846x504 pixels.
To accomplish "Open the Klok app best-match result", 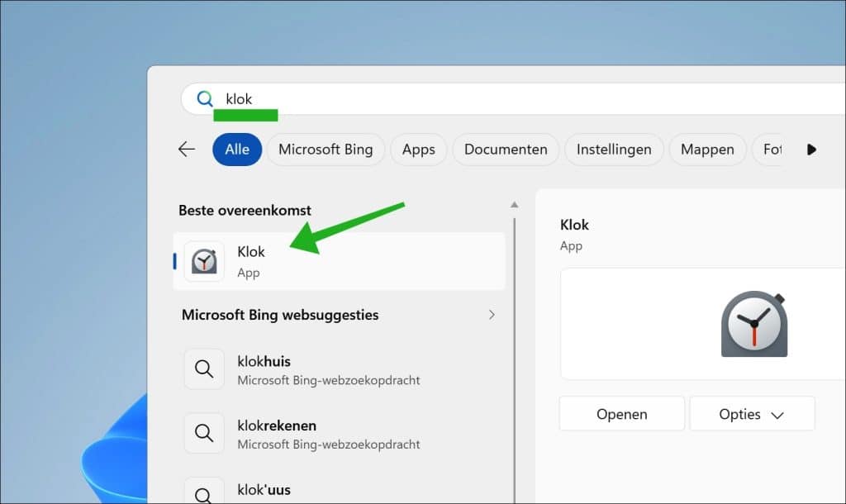I will point(340,261).
